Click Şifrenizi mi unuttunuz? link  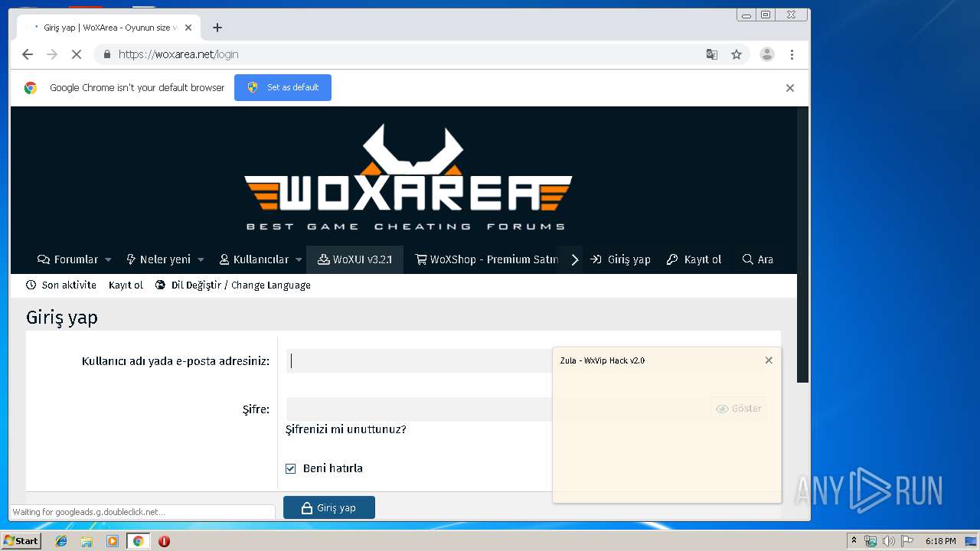tap(346, 429)
